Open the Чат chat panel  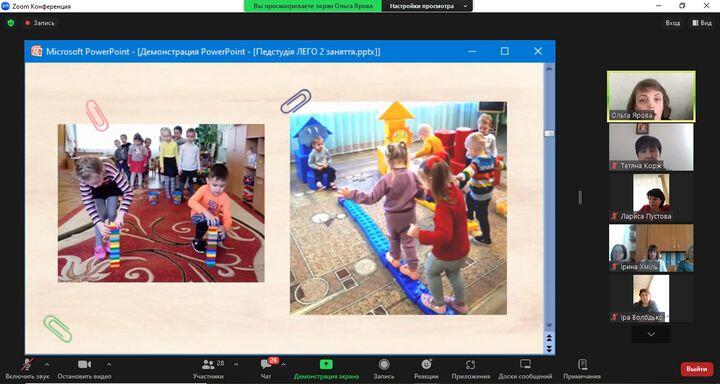266,364
